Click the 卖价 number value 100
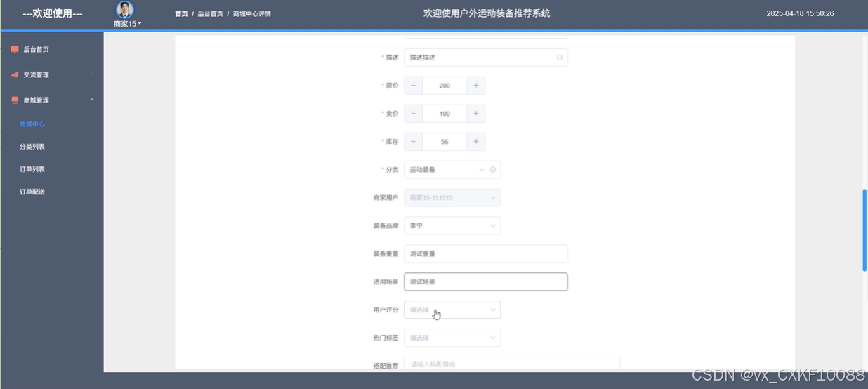868x389 pixels. pyautogui.click(x=445, y=114)
